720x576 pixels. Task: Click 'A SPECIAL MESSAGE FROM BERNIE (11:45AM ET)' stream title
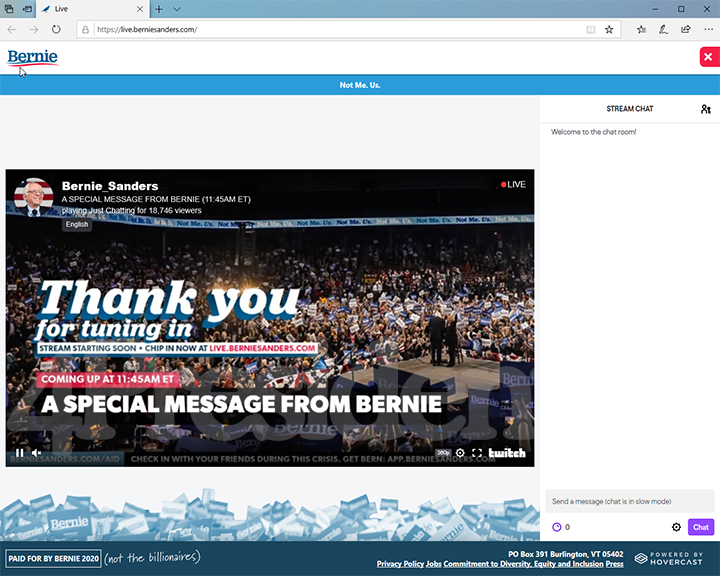(156, 199)
